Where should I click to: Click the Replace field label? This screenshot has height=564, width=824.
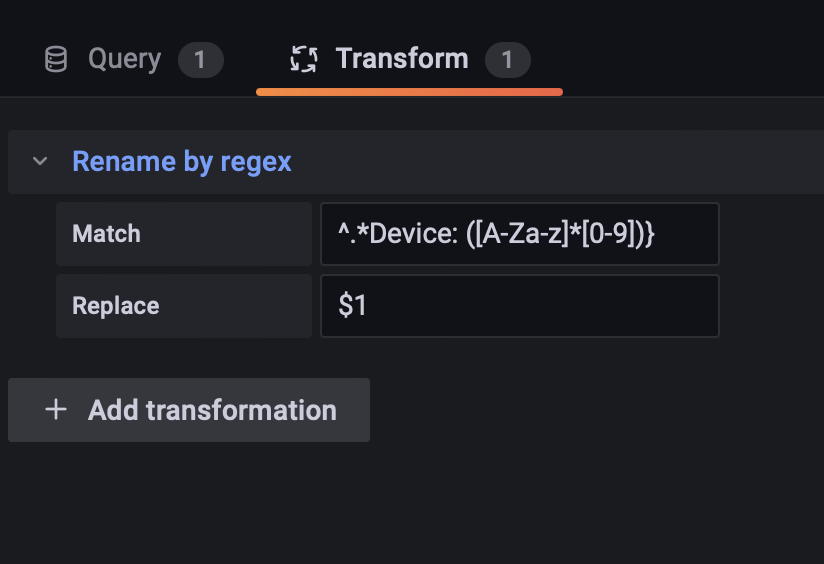tap(116, 306)
